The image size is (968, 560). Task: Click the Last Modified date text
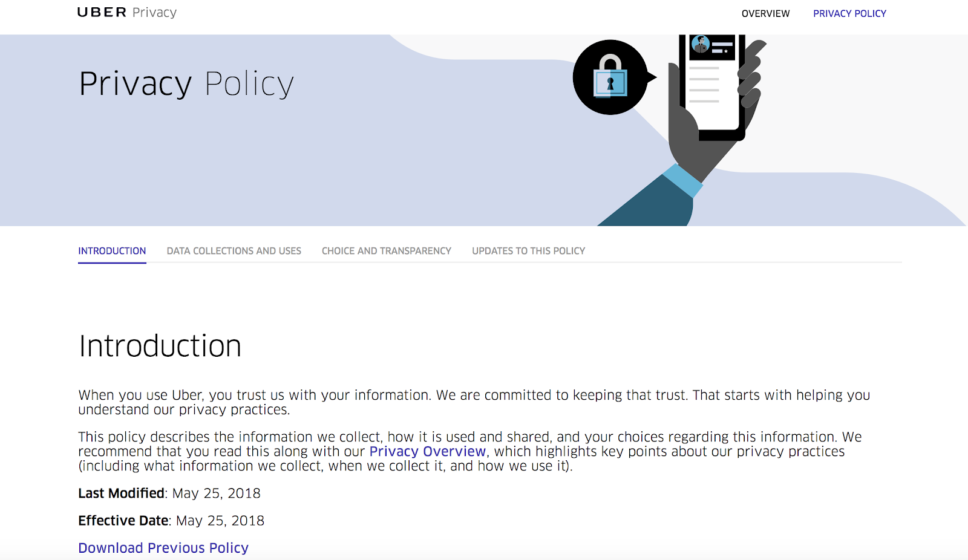[x=169, y=493]
